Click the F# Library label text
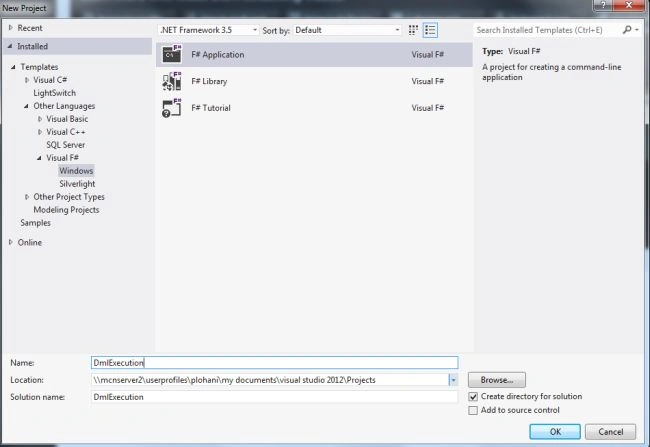This screenshot has width=650, height=447. (x=209, y=81)
